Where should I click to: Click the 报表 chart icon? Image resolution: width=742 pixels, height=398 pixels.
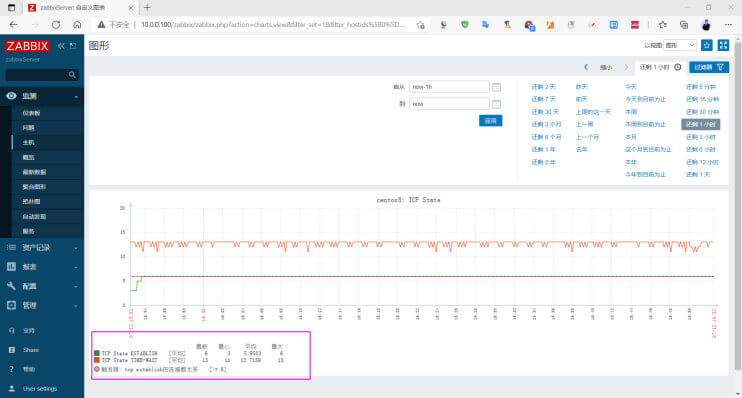click(11, 267)
